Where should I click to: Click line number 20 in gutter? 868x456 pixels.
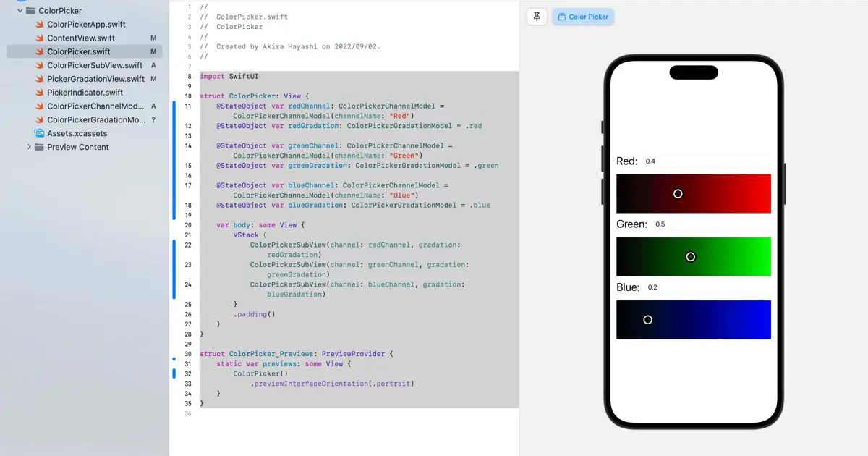click(x=188, y=225)
